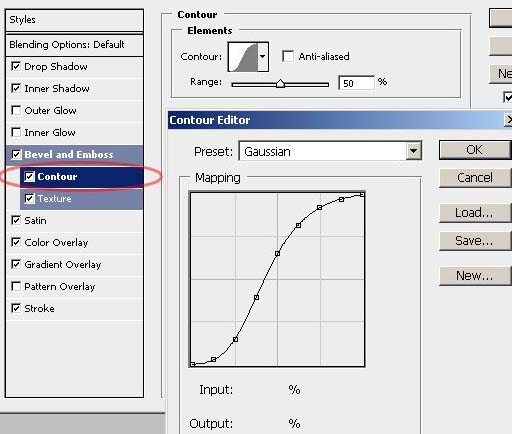
Task: Click the Range percent input field
Action: (x=356, y=83)
